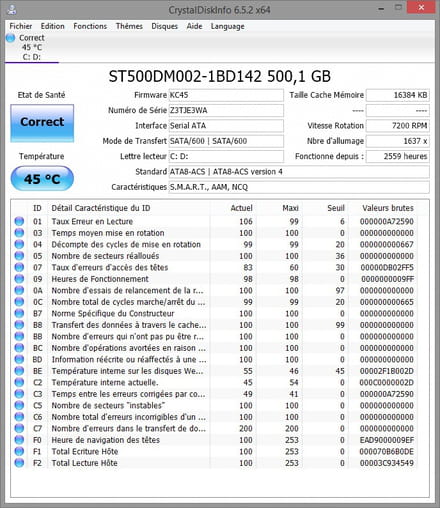Open the Disques menu
The image size is (440, 508).
pos(164,26)
